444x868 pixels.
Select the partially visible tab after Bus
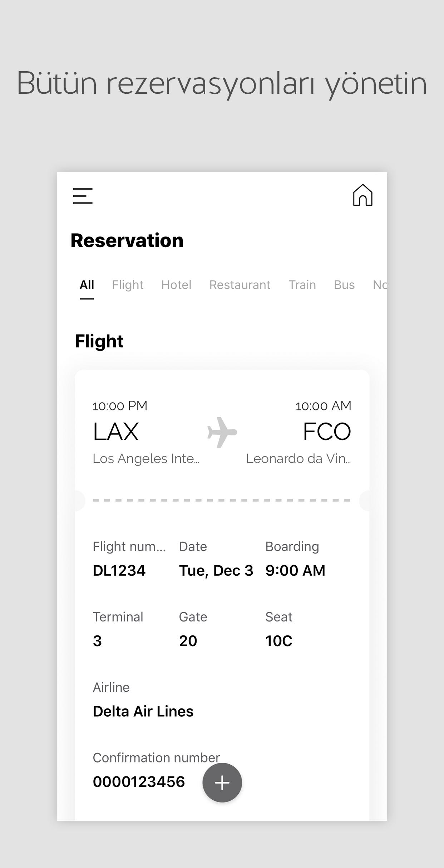click(x=380, y=285)
